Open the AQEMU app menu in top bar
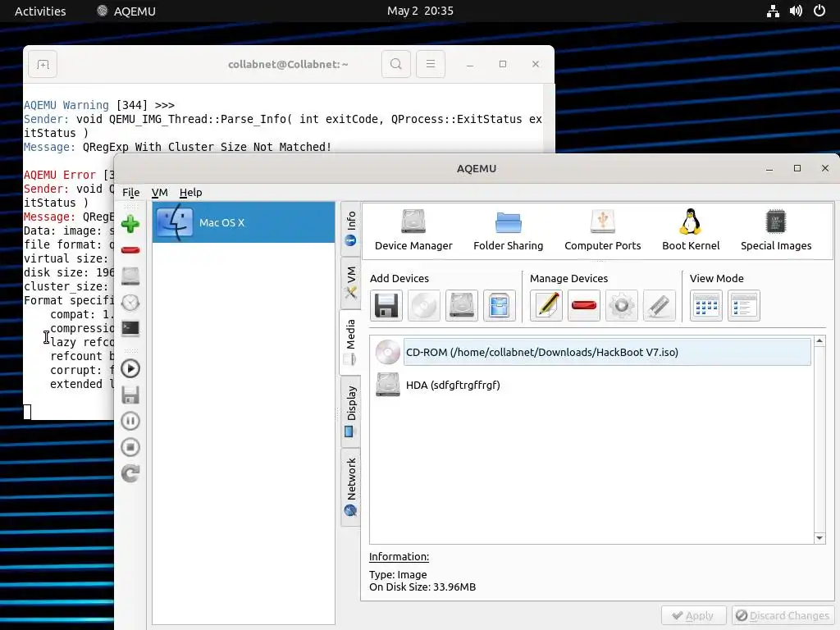The height and width of the screenshot is (630, 840). tap(126, 11)
